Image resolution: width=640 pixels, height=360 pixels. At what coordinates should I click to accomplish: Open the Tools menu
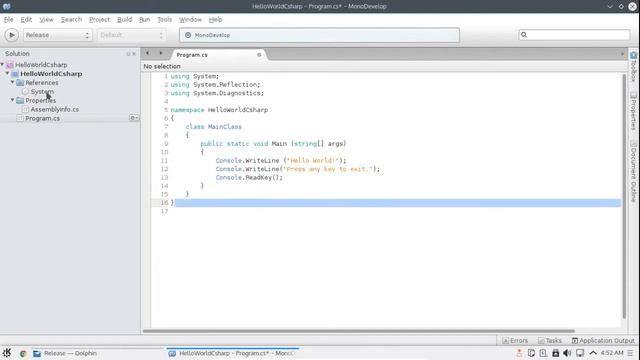(164, 20)
